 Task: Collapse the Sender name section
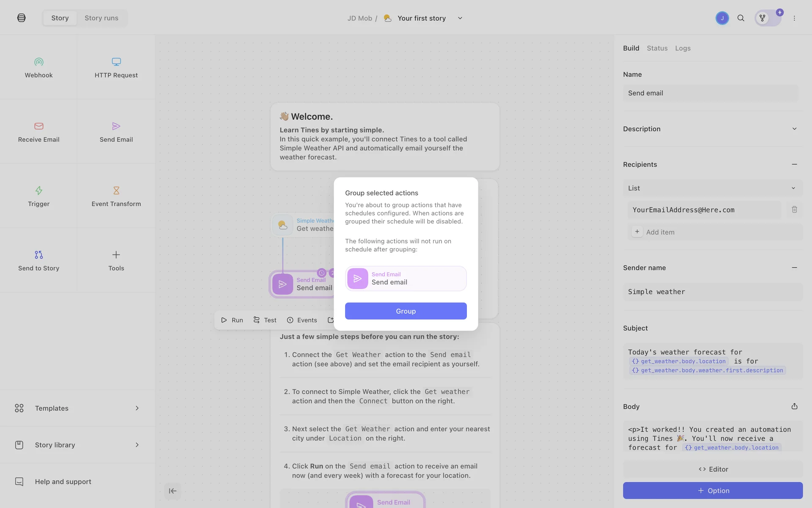[x=794, y=268]
